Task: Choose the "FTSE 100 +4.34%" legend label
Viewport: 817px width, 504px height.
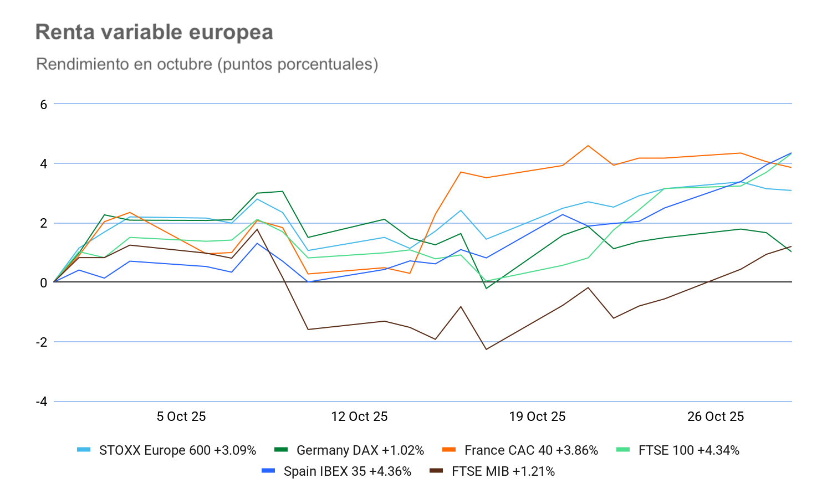Action: [x=689, y=450]
